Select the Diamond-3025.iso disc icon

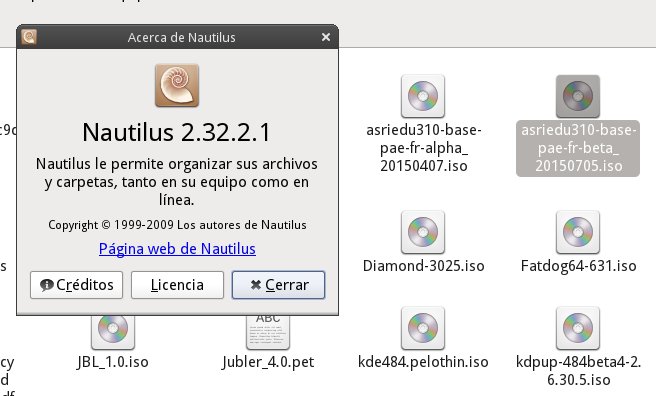click(x=423, y=232)
